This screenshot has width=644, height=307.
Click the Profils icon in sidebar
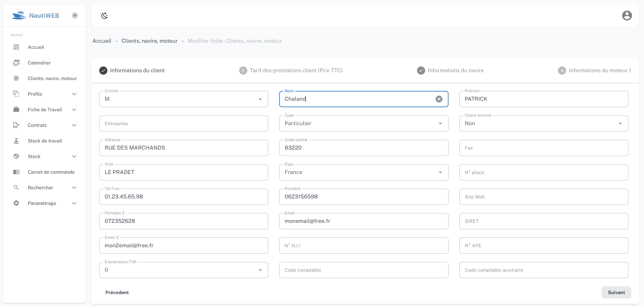point(16,94)
